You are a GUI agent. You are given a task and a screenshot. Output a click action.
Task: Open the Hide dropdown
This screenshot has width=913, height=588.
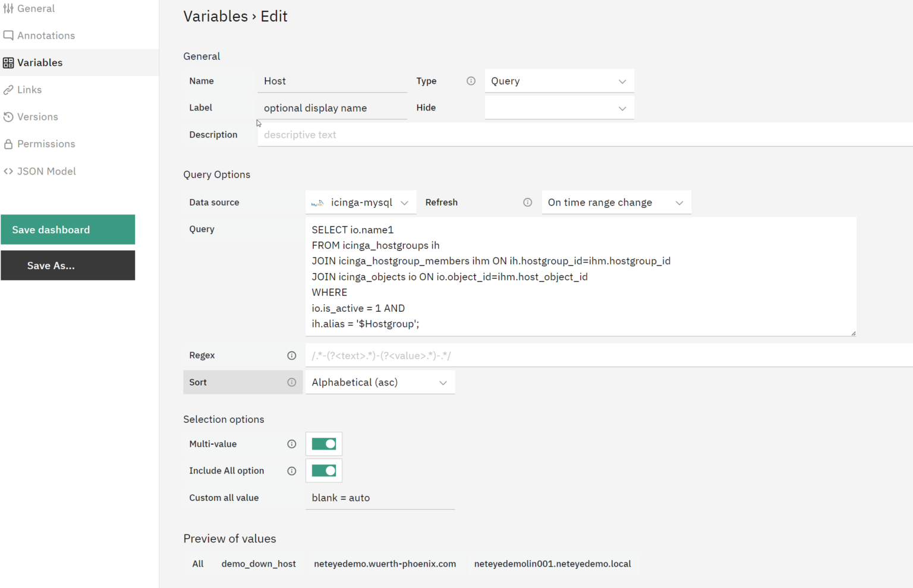pos(559,108)
